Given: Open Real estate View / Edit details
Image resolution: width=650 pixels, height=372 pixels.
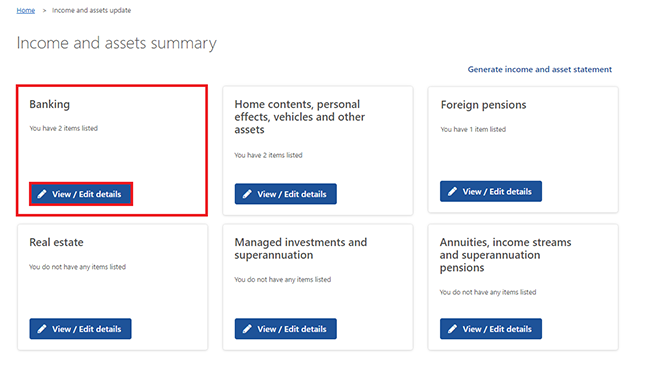Looking at the screenshot, I should tap(80, 329).
